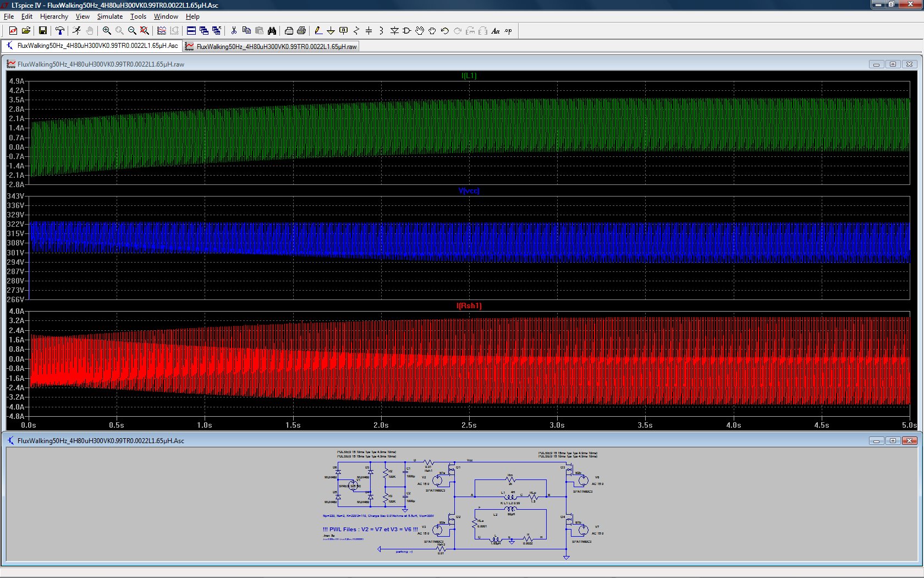Click the Print icon in toolbar

tap(301, 31)
